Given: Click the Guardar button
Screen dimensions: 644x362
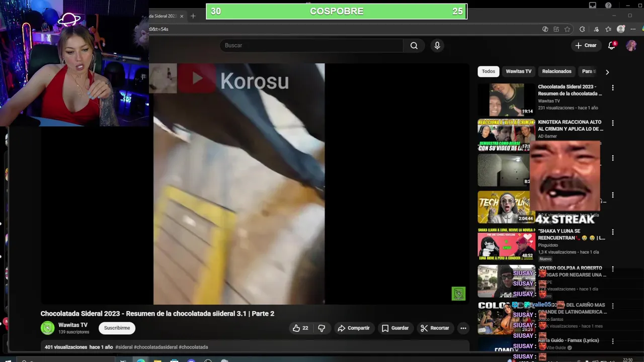Looking at the screenshot, I should [x=395, y=328].
